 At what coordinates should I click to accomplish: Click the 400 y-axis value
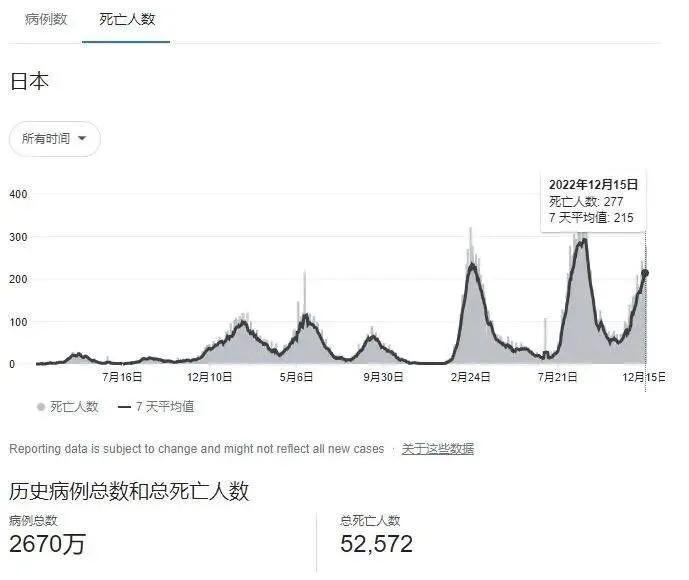point(18,194)
